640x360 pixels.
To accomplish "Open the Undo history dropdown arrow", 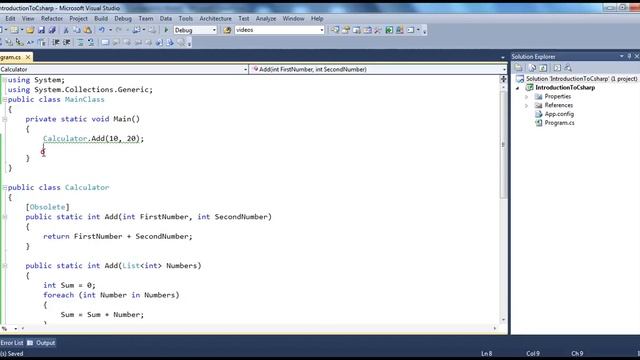I will point(110,30).
